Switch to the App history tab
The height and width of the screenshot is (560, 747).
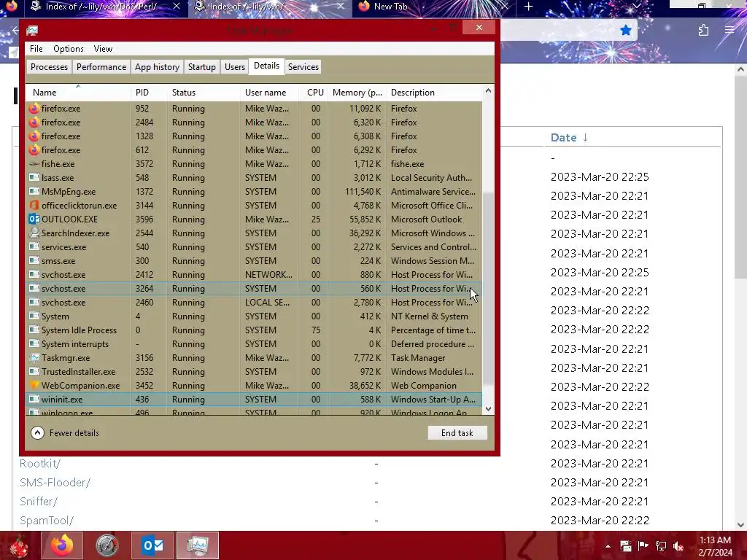pyautogui.click(x=158, y=66)
